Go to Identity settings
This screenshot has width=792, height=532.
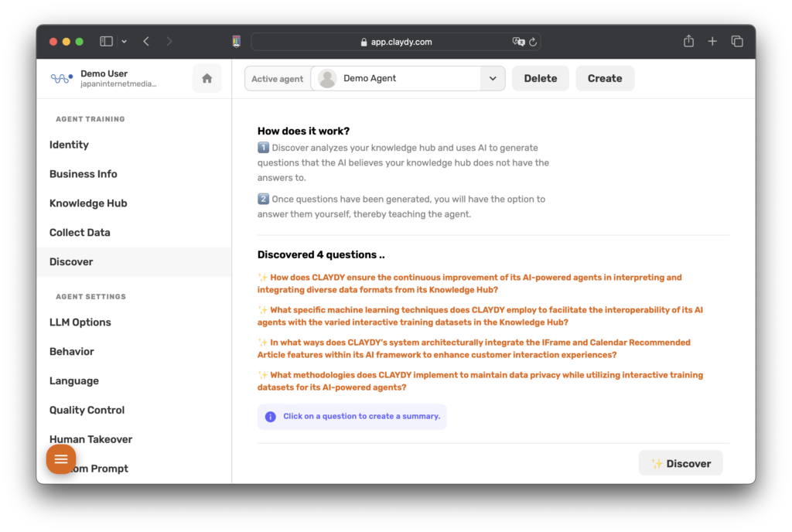(x=69, y=145)
